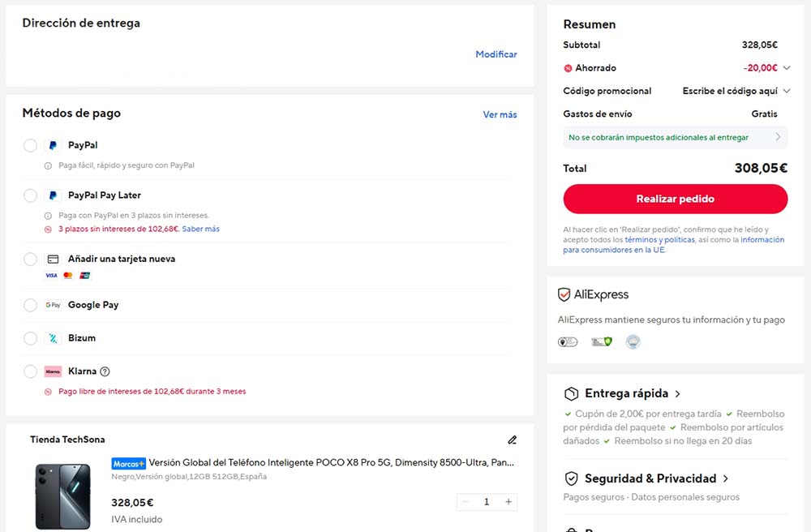Click the Entrega rápida box icon
The height and width of the screenshot is (532, 811).
pyautogui.click(x=571, y=393)
